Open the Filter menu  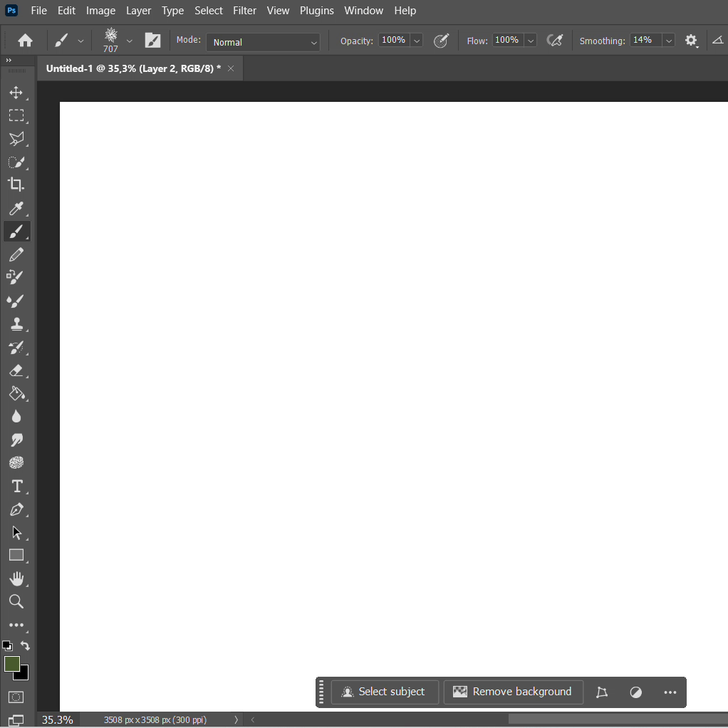coord(245,10)
